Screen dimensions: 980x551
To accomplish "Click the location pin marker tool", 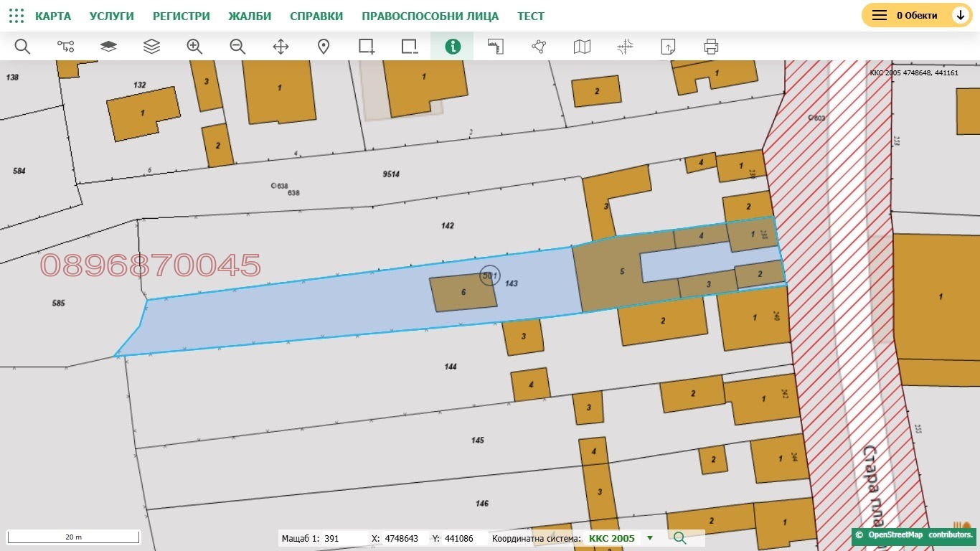I will coord(324,47).
